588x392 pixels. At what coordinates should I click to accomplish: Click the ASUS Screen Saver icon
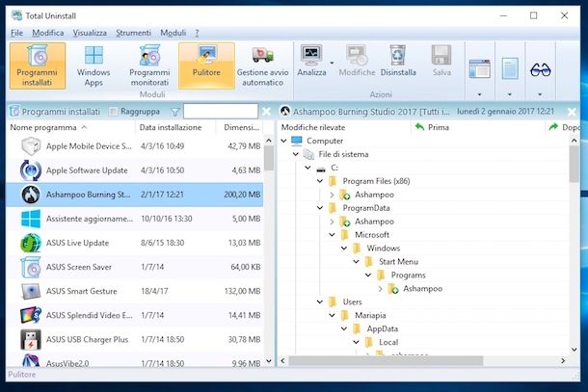point(31,267)
